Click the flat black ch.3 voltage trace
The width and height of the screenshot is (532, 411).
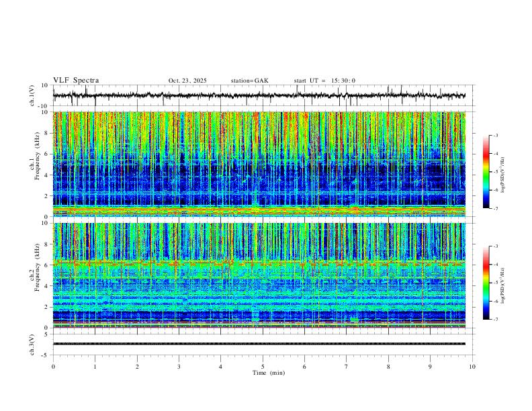pos(259,344)
